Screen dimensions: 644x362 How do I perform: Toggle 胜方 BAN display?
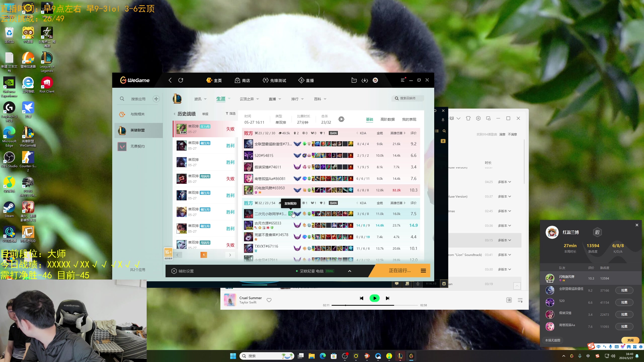(333, 203)
